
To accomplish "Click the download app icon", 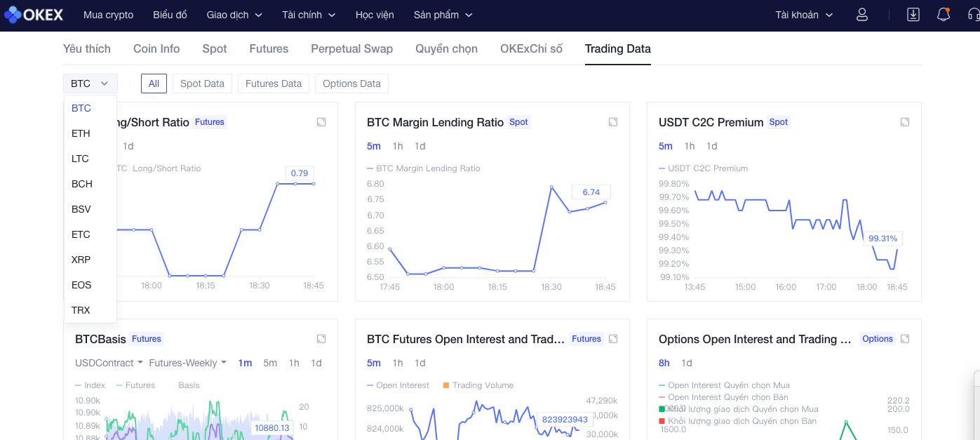I will [913, 15].
